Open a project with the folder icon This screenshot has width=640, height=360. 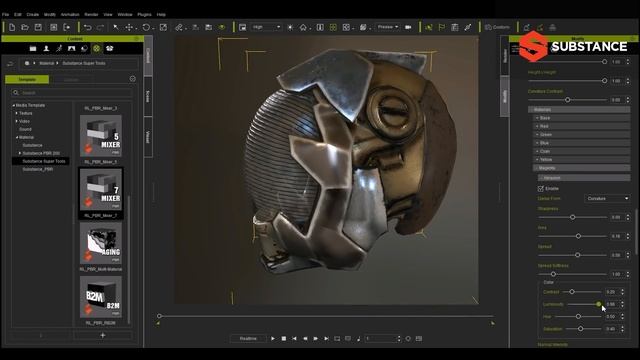coord(25,27)
